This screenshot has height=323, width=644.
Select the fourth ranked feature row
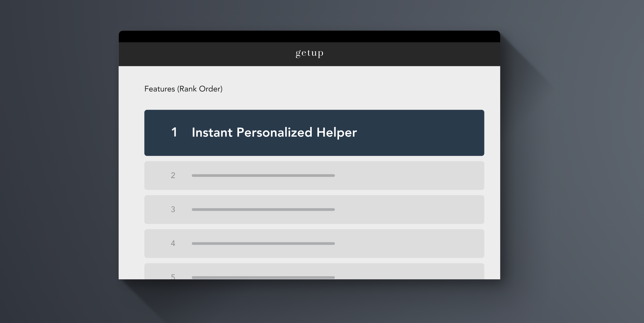(314, 243)
